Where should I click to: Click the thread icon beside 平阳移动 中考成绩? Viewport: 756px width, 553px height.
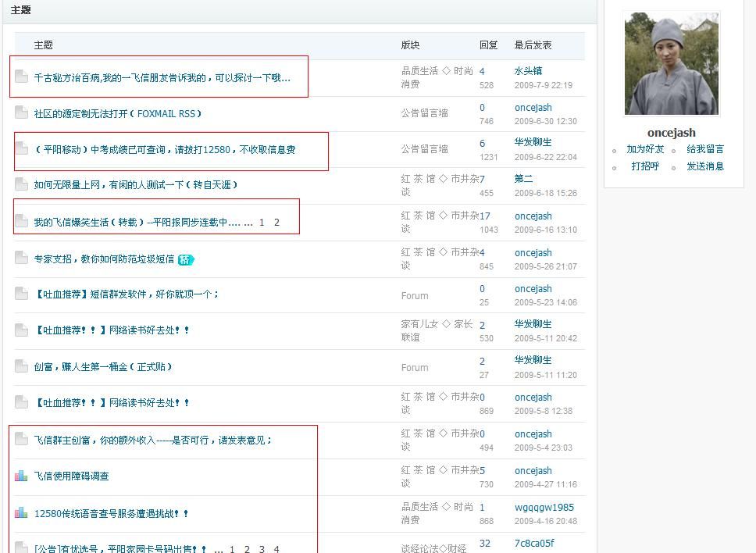point(21,148)
